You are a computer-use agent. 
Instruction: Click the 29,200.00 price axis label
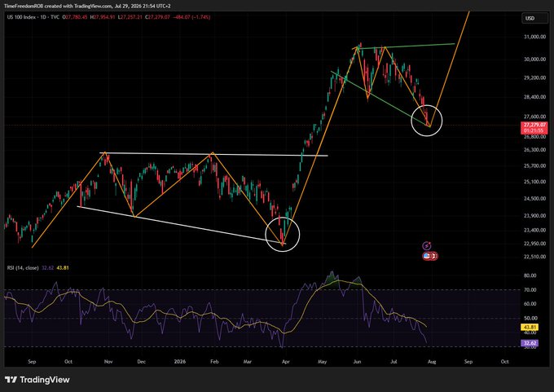pyautogui.click(x=534, y=77)
